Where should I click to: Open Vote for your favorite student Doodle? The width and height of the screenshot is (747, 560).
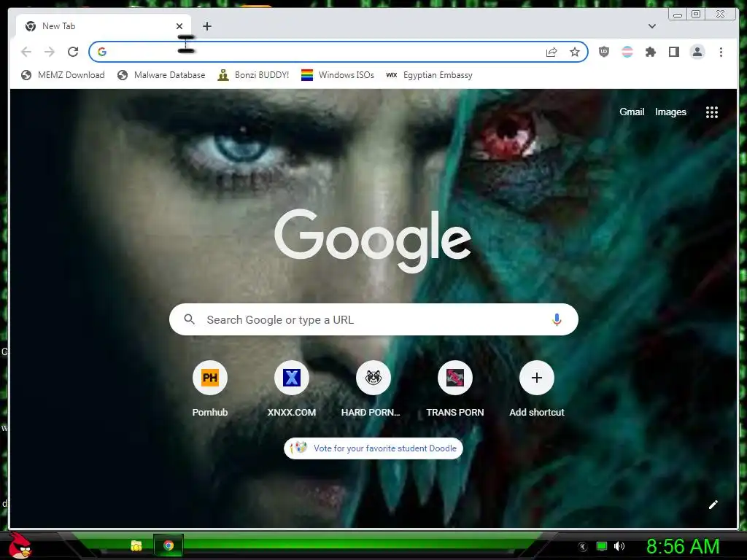[373, 448]
